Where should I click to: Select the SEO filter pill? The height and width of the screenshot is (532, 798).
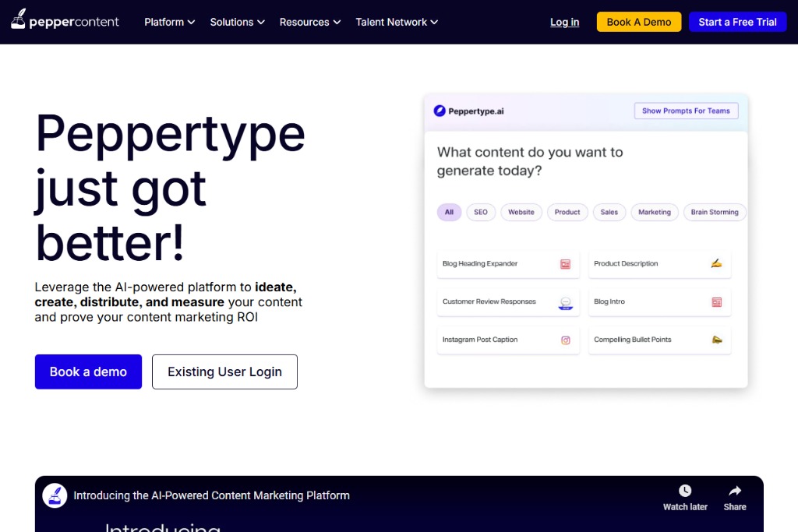(481, 212)
